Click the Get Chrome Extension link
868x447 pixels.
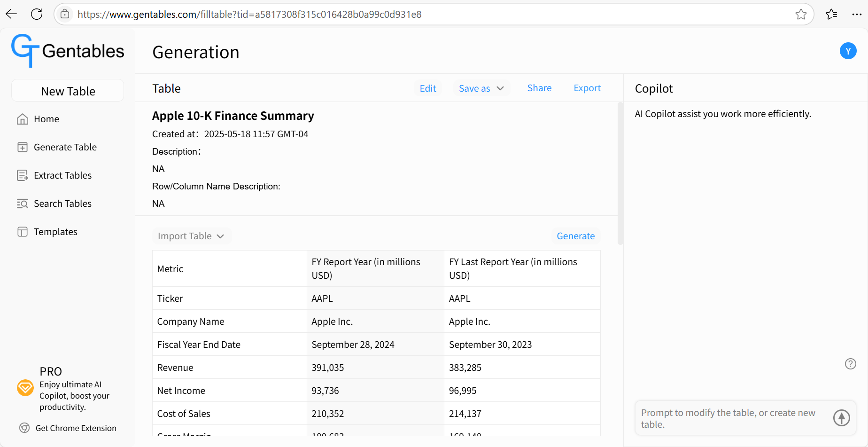click(x=68, y=428)
